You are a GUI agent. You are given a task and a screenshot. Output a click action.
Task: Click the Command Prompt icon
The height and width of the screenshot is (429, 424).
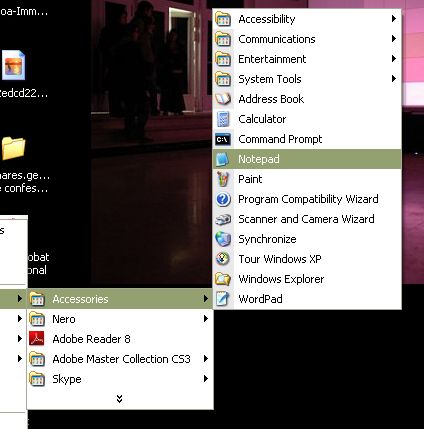tap(223, 139)
